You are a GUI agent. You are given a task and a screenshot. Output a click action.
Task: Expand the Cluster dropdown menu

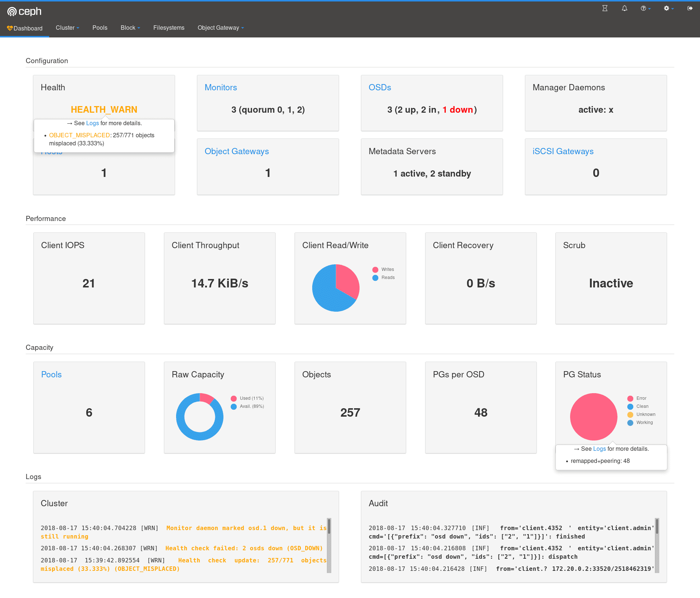pos(67,28)
